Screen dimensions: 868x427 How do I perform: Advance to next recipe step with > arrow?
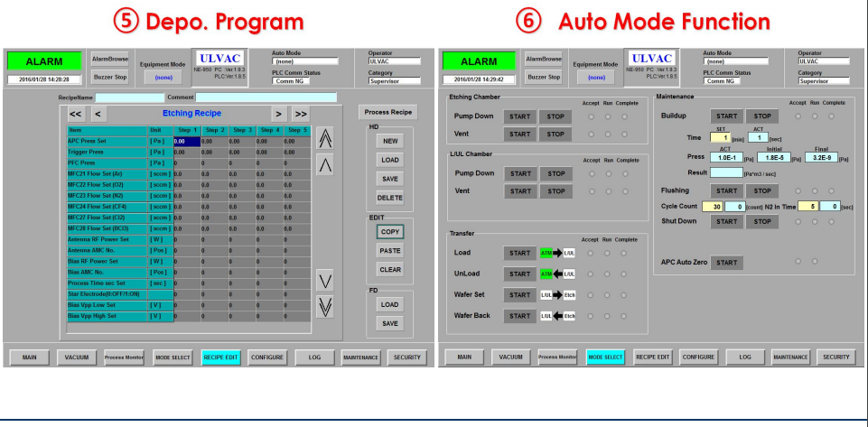click(279, 114)
